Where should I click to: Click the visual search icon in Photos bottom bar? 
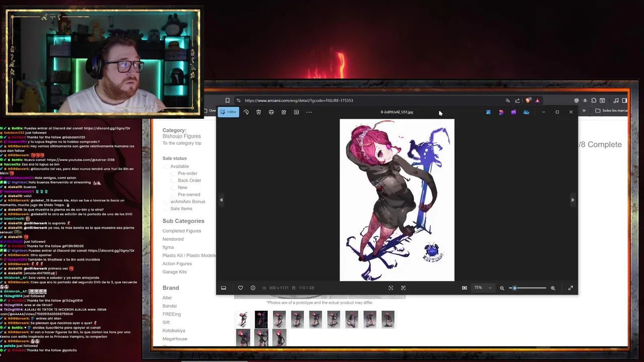[391, 288]
